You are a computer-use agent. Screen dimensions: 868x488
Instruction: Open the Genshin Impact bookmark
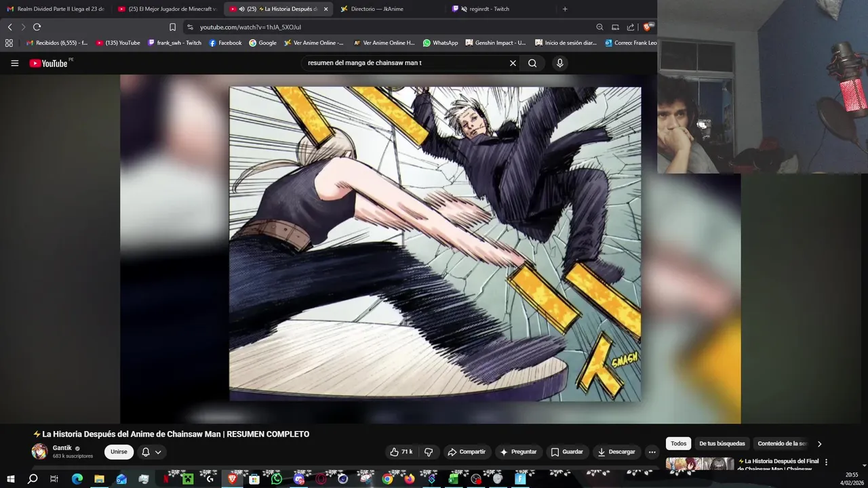point(496,43)
